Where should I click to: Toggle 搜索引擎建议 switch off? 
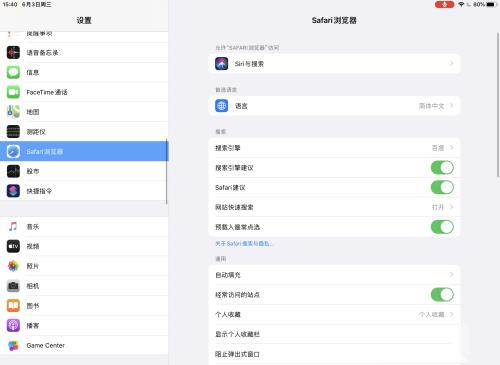(442, 168)
